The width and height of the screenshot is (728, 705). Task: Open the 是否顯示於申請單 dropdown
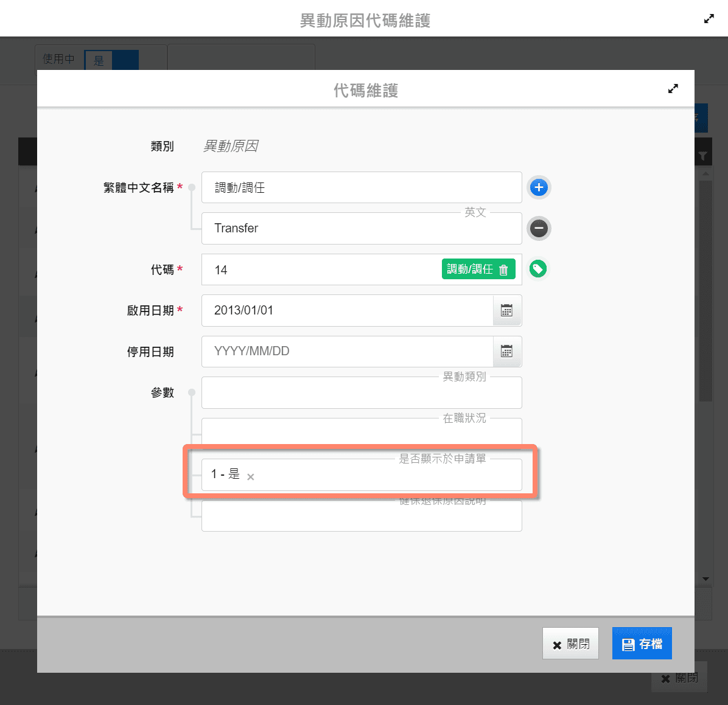(383, 475)
